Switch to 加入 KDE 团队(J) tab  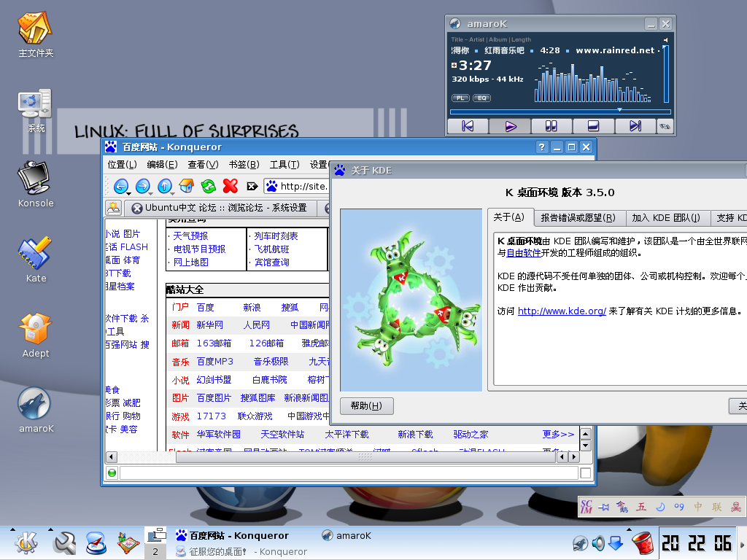pos(665,217)
